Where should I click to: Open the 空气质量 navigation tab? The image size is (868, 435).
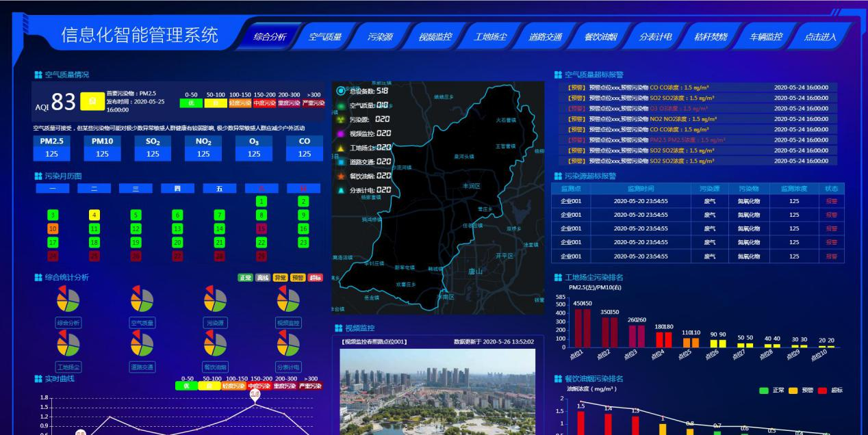click(324, 37)
